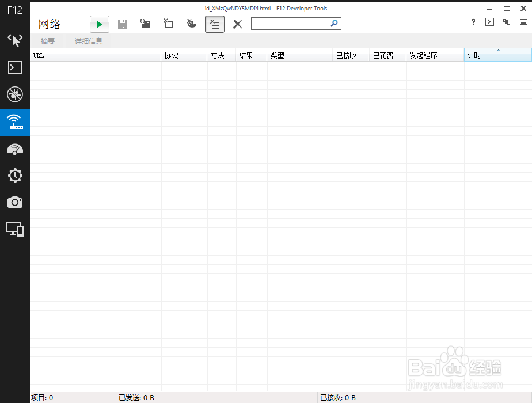Click the export captured traffic save icon

coord(123,24)
